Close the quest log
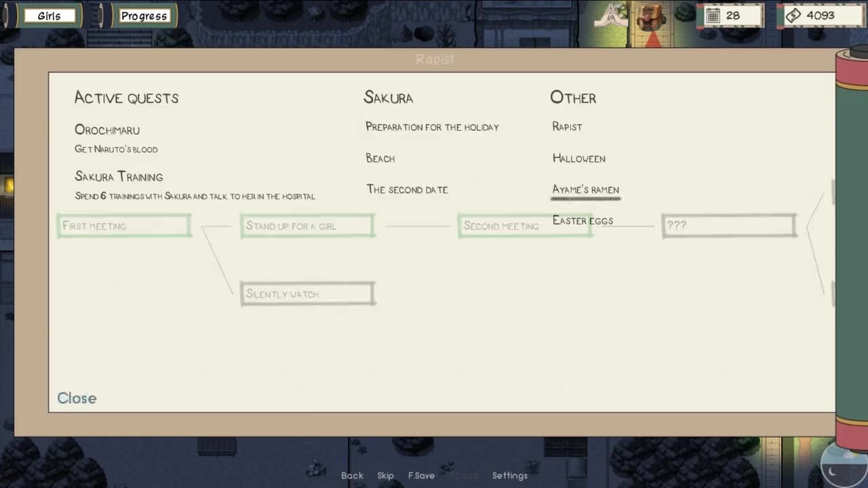The height and width of the screenshot is (488, 868). point(77,398)
